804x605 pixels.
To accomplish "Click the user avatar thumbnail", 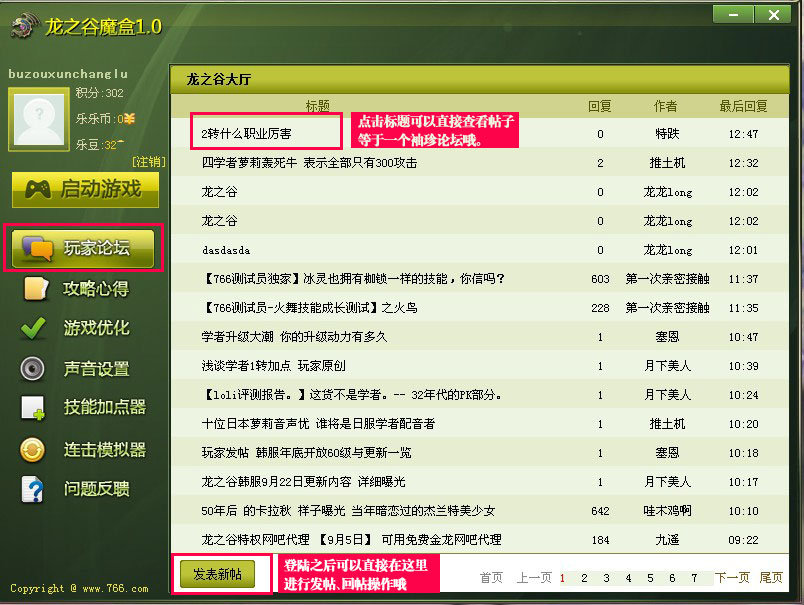I will [38, 120].
